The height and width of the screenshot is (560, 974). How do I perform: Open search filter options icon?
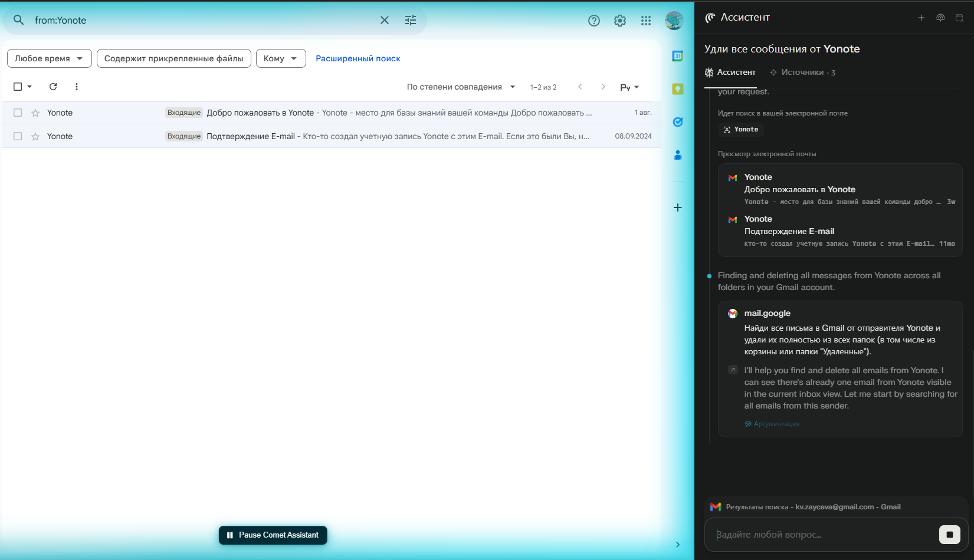(411, 20)
